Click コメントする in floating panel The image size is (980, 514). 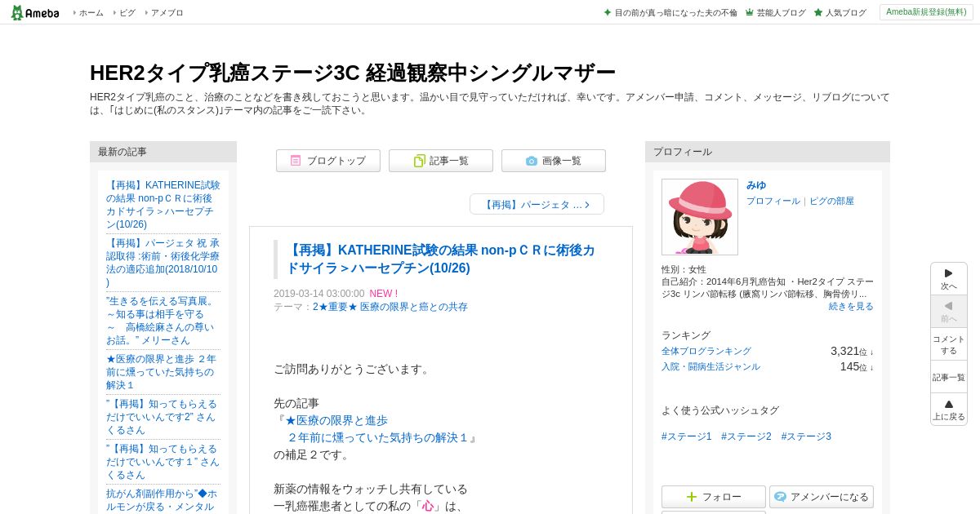point(949,344)
